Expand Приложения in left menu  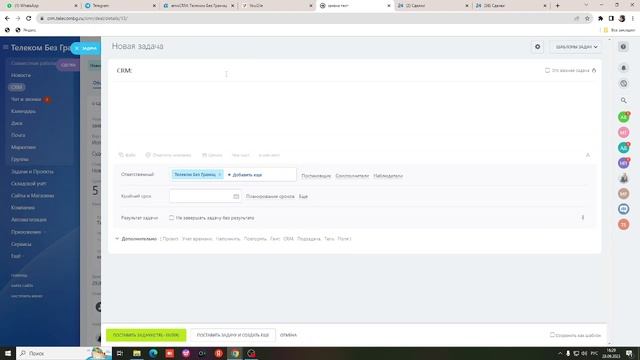28,232
